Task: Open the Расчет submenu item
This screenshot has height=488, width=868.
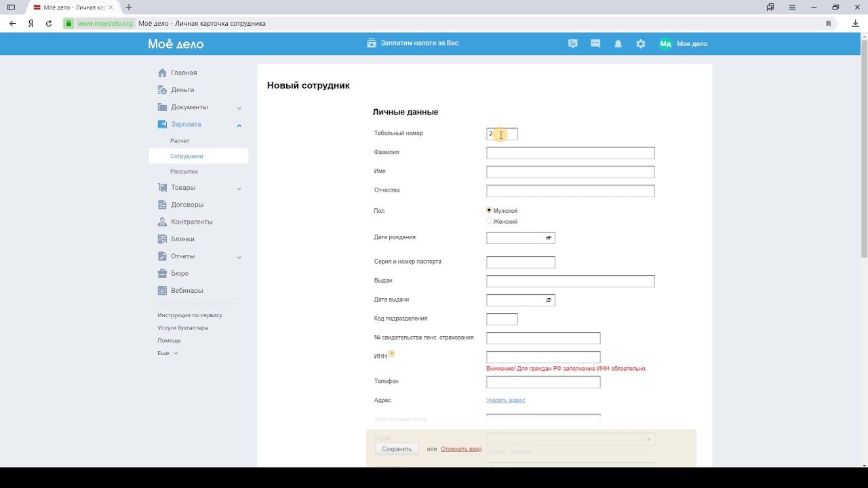Action: point(180,141)
